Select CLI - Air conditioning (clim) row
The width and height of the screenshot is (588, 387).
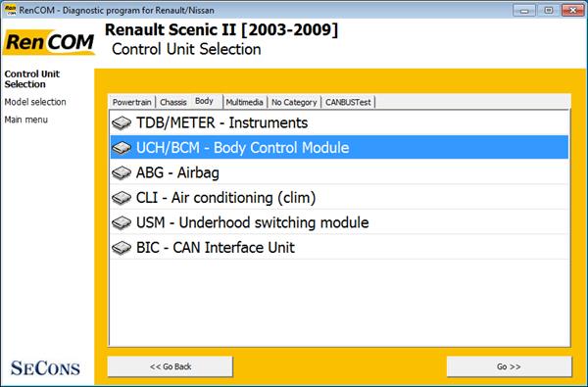[339, 197]
